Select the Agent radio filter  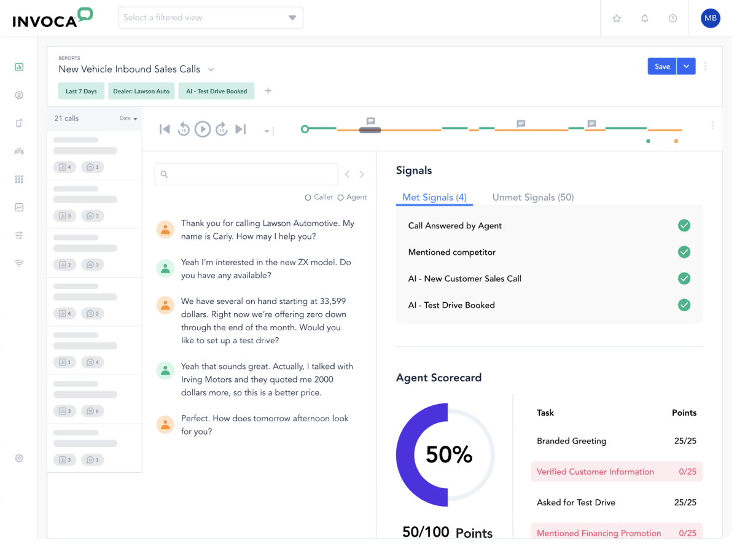(x=340, y=198)
